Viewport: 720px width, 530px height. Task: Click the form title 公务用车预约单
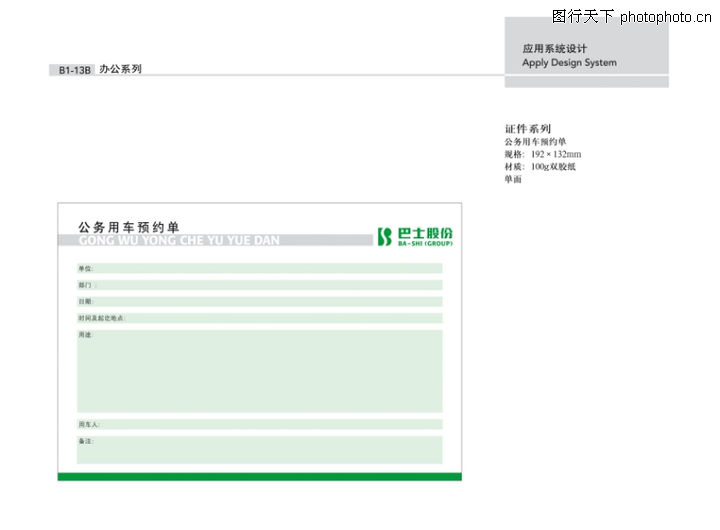129,227
